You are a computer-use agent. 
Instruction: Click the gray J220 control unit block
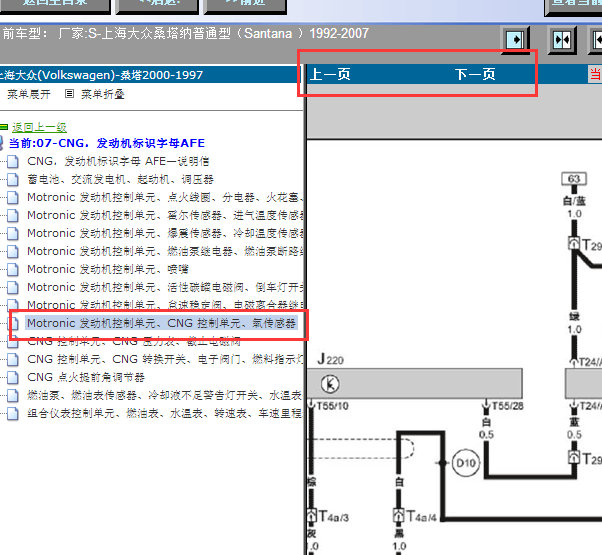pyautogui.click(x=415, y=383)
